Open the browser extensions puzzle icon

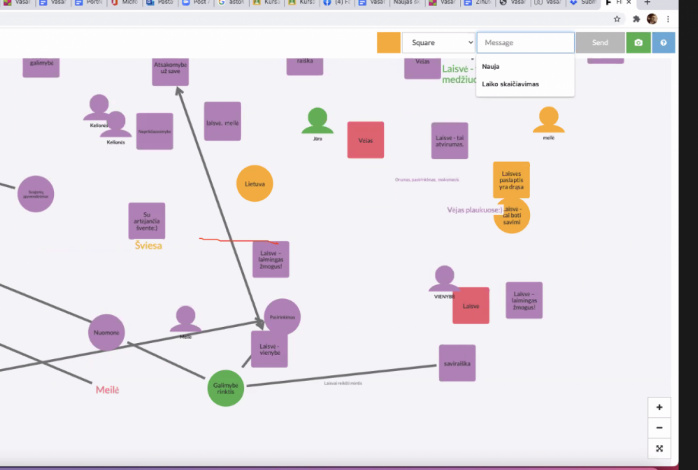click(x=636, y=18)
